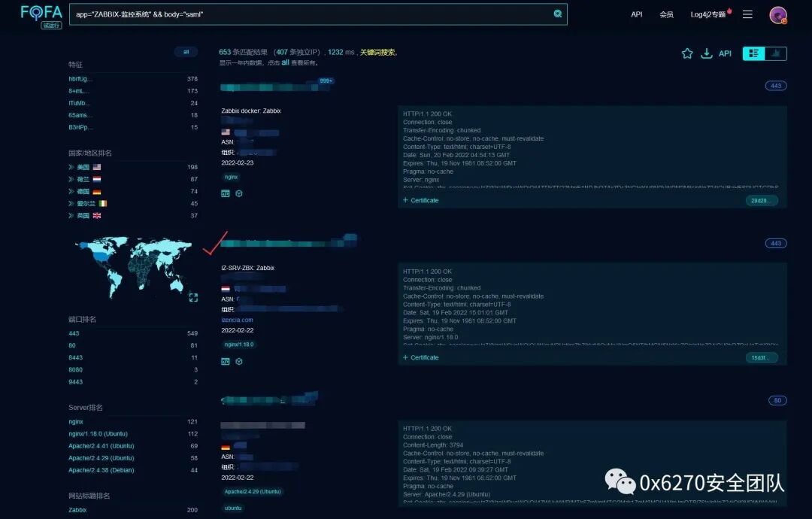Filter by feature lTuMb...

point(79,103)
